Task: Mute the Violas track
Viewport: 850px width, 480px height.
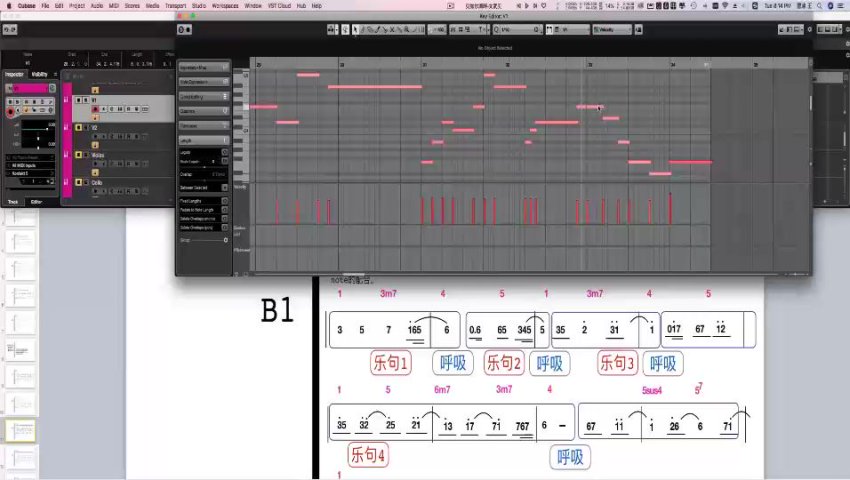Action: [79, 155]
